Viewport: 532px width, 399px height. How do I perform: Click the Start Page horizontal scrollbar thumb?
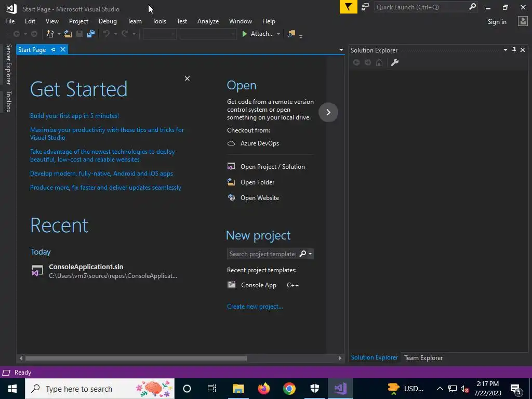(136, 358)
